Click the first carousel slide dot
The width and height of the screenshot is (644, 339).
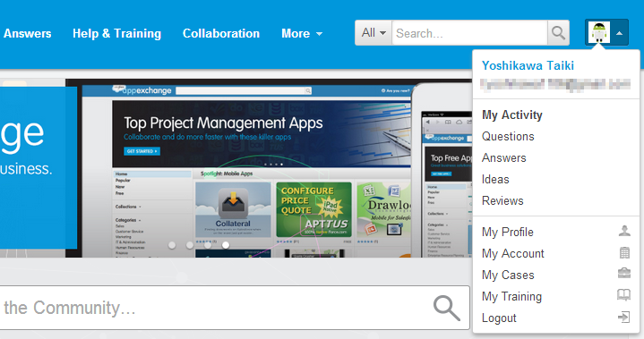pos(172,245)
